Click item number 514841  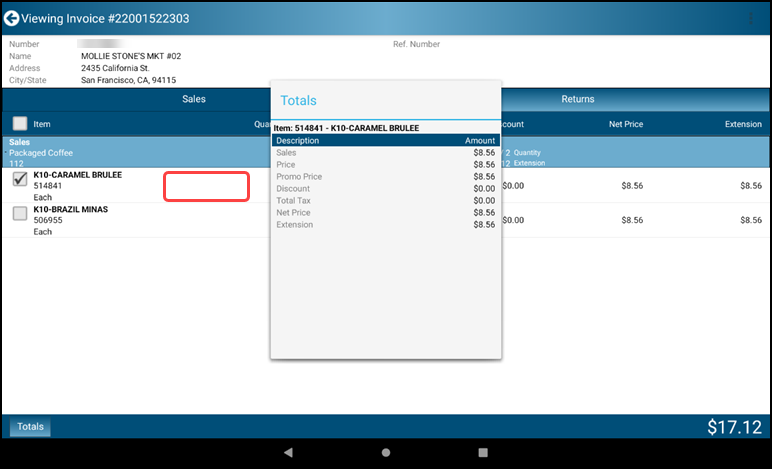pyautogui.click(x=48, y=186)
